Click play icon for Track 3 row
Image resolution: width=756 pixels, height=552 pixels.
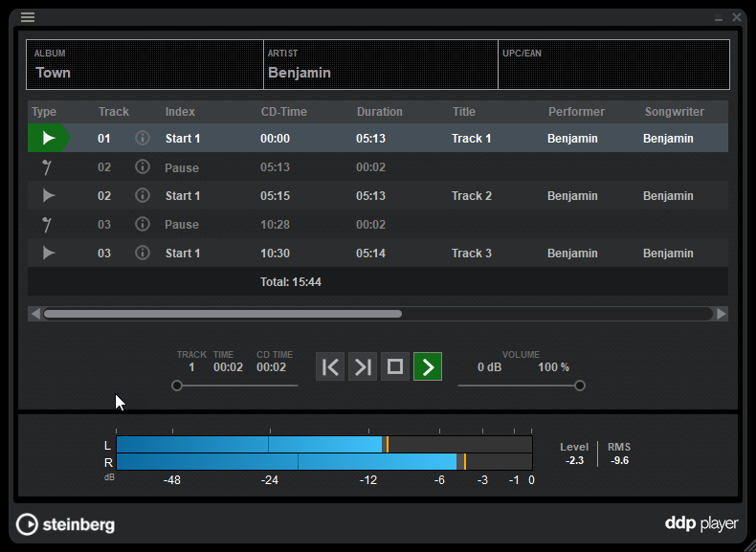(49, 254)
